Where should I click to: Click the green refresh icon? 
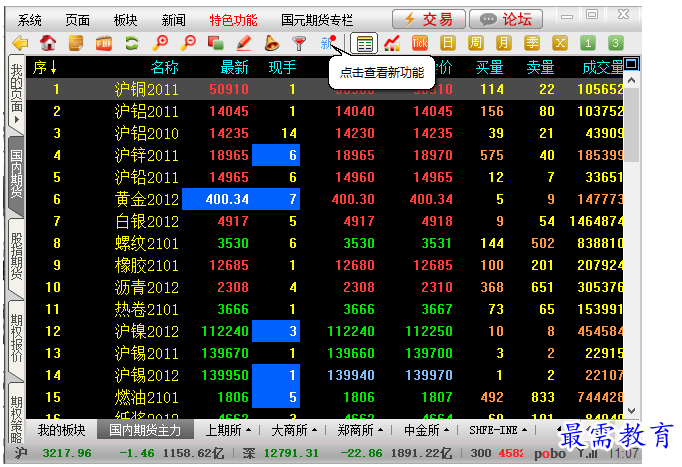131,43
